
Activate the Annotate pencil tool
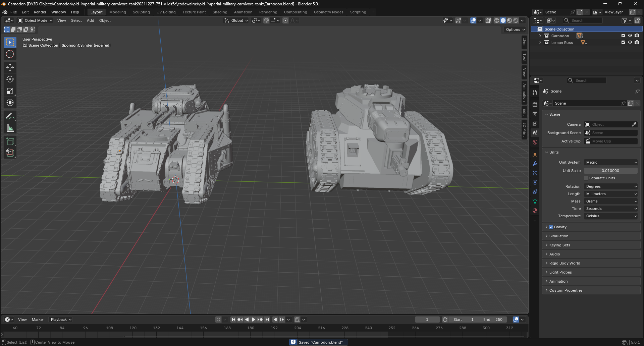pos(10,116)
